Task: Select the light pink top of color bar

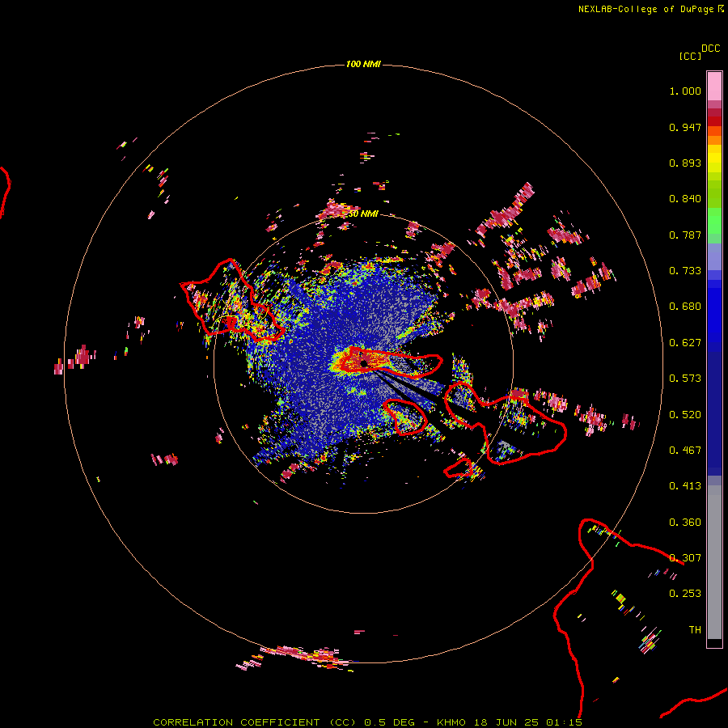Action: (714, 86)
